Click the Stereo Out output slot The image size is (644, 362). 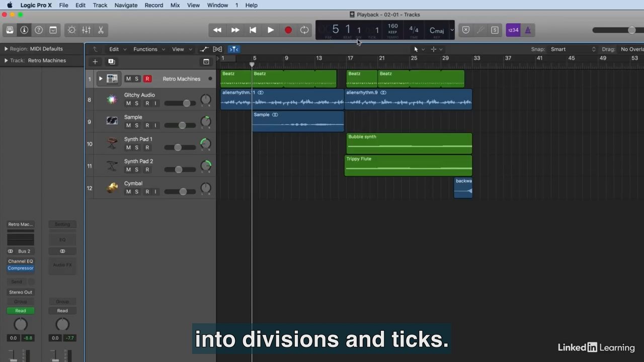[x=21, y=292]
